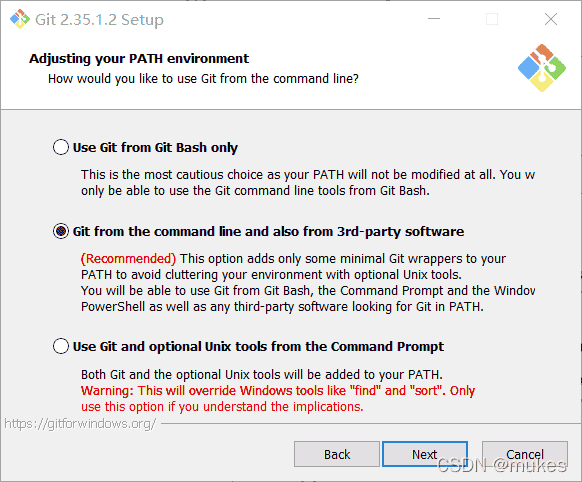The width and height of the screenshot is (582, 482).
Task: Proceed with the Next button
Action: (x=425, y=454)
